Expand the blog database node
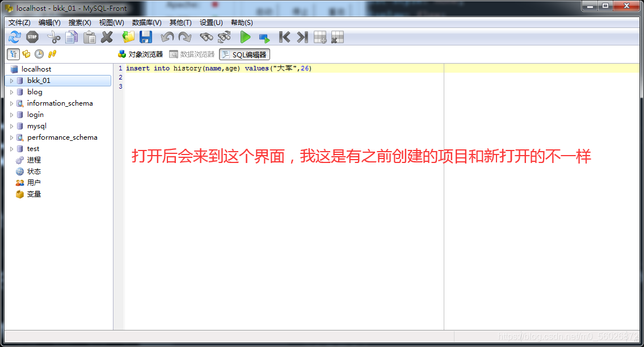Image resolution: width=644 pixels, height=347 pixels. pos(11,92)
